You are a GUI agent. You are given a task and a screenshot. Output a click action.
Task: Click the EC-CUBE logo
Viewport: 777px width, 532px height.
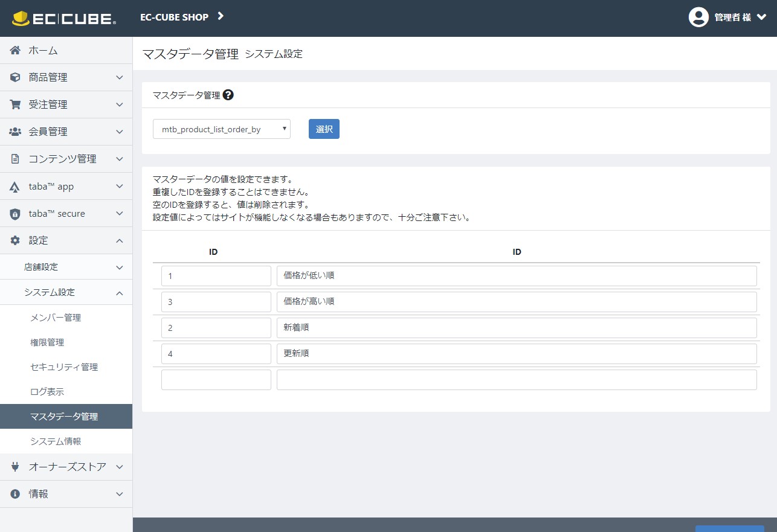63,18
